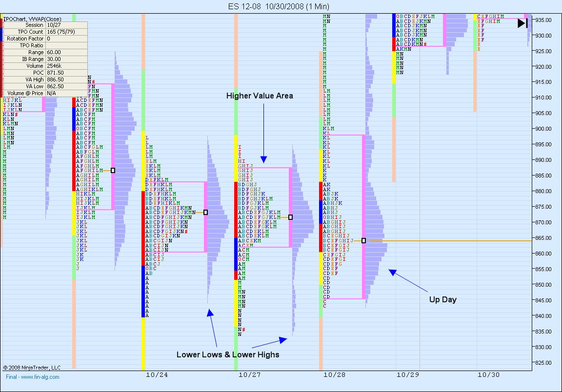This screenshot has width=562, height=392.
Task: Click the VA High 886.50 row
Action: click(x=45, y=79)
